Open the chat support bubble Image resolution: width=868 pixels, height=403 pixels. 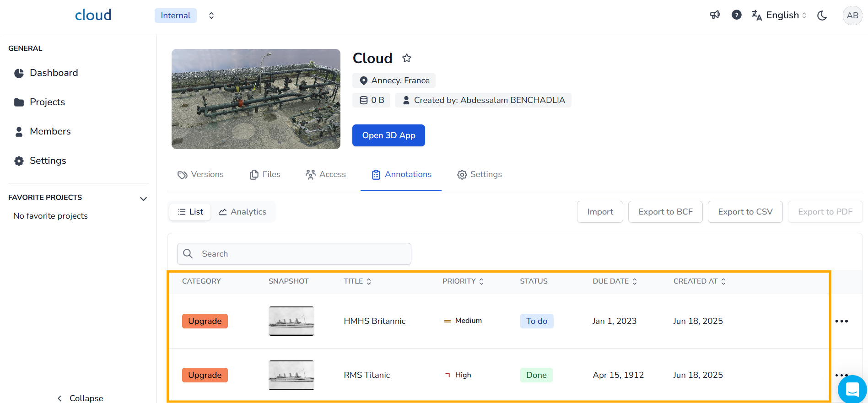click(852, 389)
